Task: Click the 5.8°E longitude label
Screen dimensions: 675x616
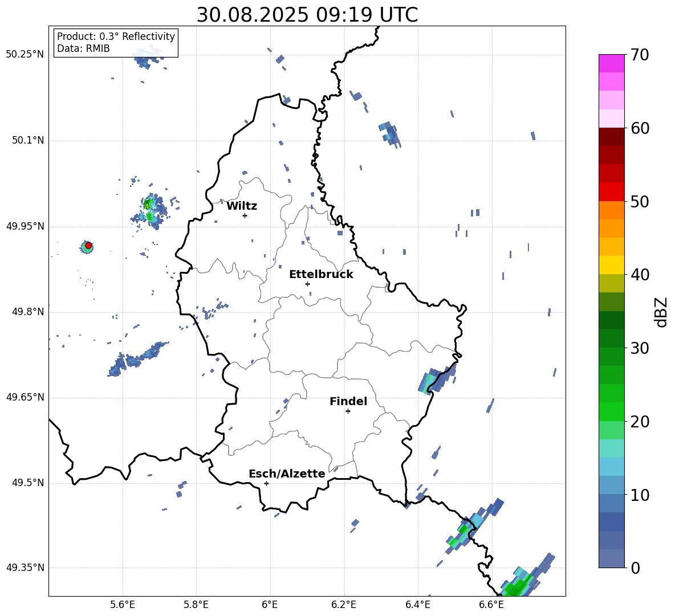Action: tap(196, 605)
